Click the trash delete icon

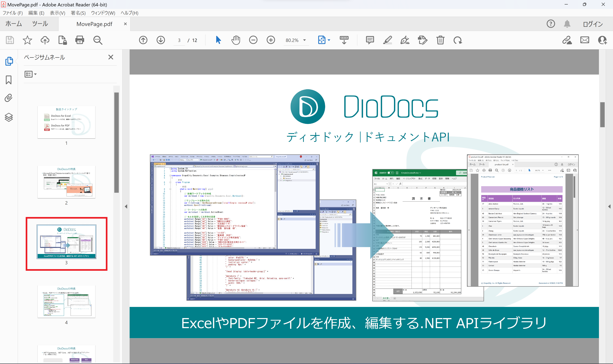(440, 40)
